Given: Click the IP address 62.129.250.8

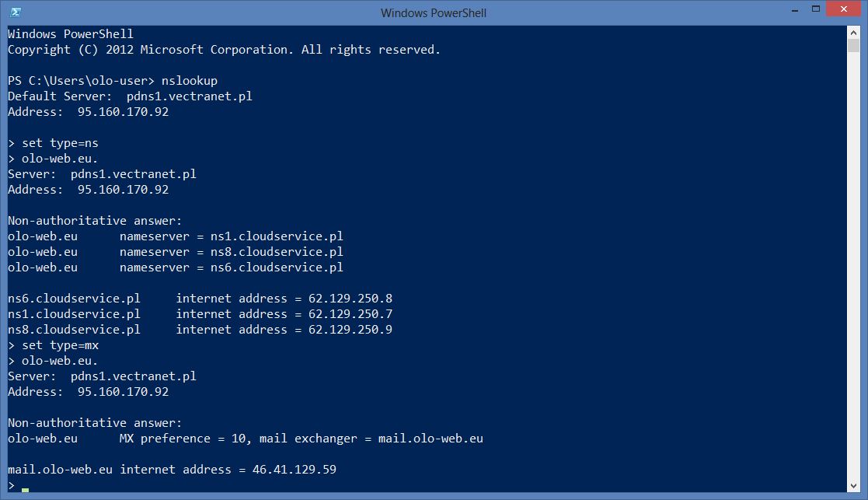Looking at the screenshot, I should coord(350,299).
